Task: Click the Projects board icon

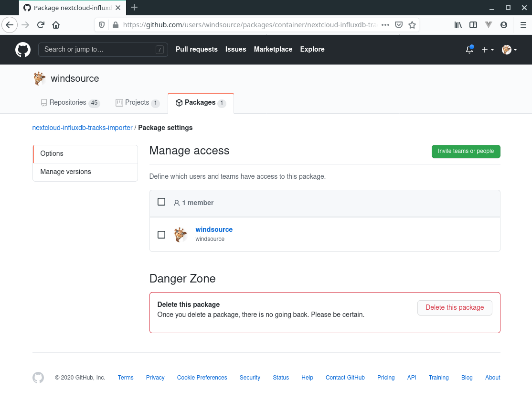Action: (x=119, y=102)
